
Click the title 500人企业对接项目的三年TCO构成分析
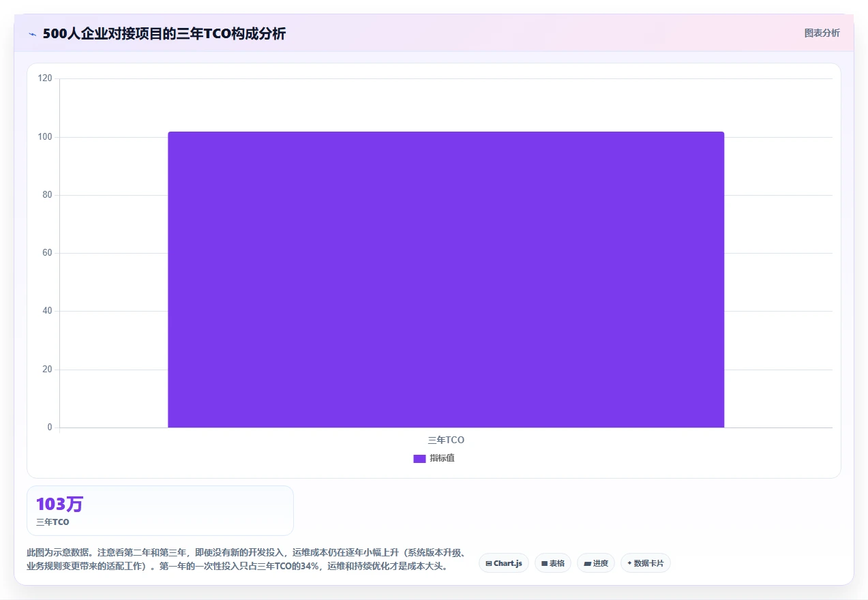coord(164,33)
